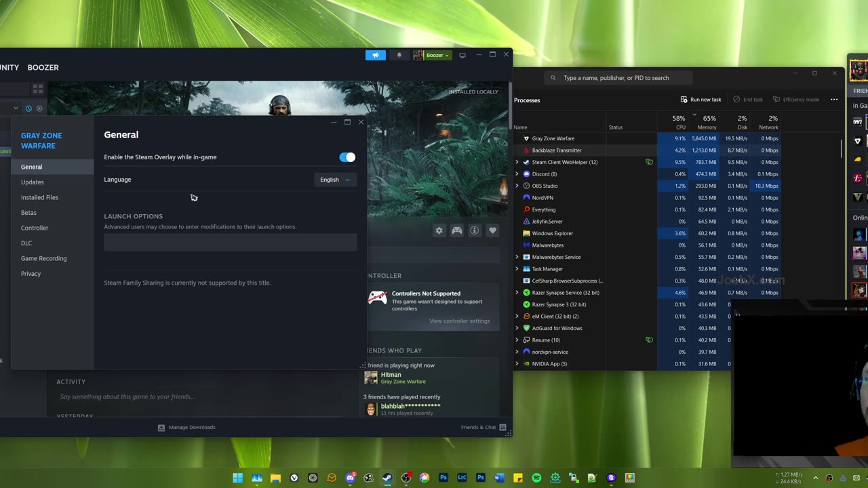
Task: Toggle ready-to-play filter icon in library
Action: [39, 108]
